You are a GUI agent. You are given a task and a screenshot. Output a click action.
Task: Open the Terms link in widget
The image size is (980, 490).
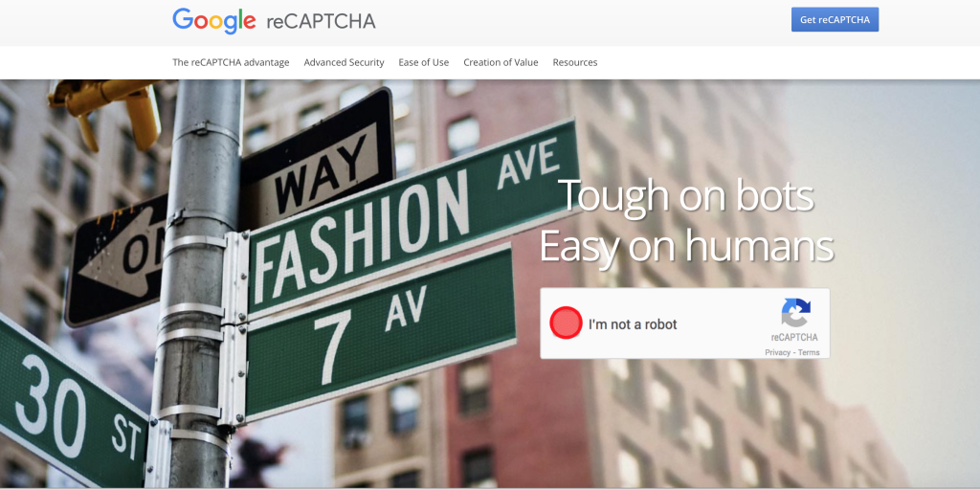coord(808,352)
